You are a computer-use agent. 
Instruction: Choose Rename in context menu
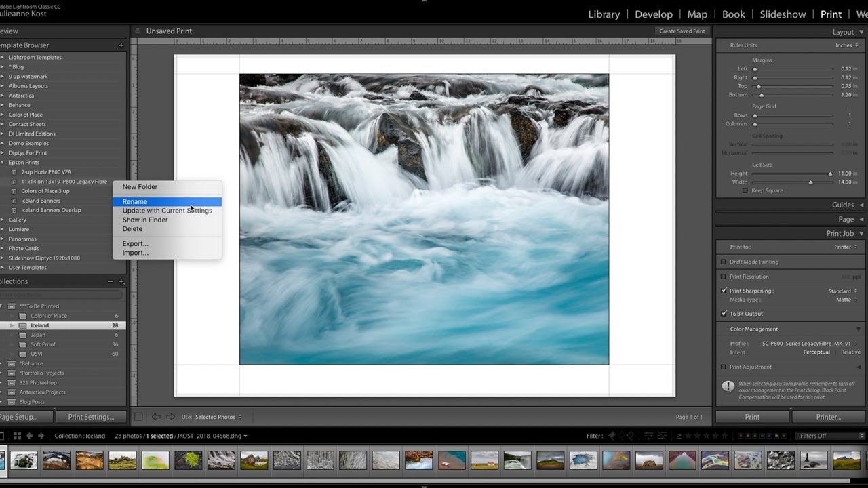point(167,201)
